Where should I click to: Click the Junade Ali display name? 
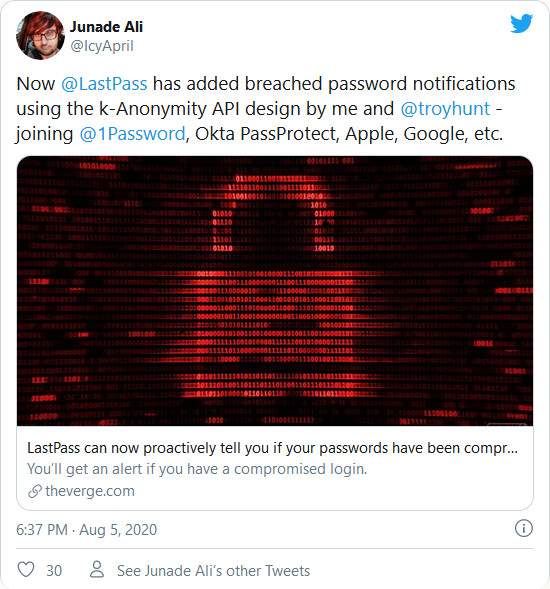pyautogui.click(x=107, y=27)
